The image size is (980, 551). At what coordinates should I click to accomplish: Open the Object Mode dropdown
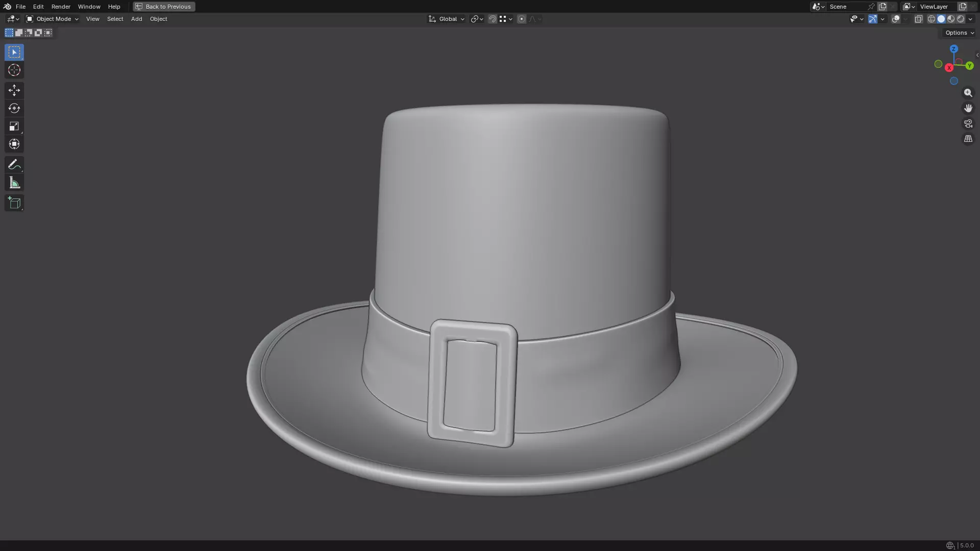point(52,19)
